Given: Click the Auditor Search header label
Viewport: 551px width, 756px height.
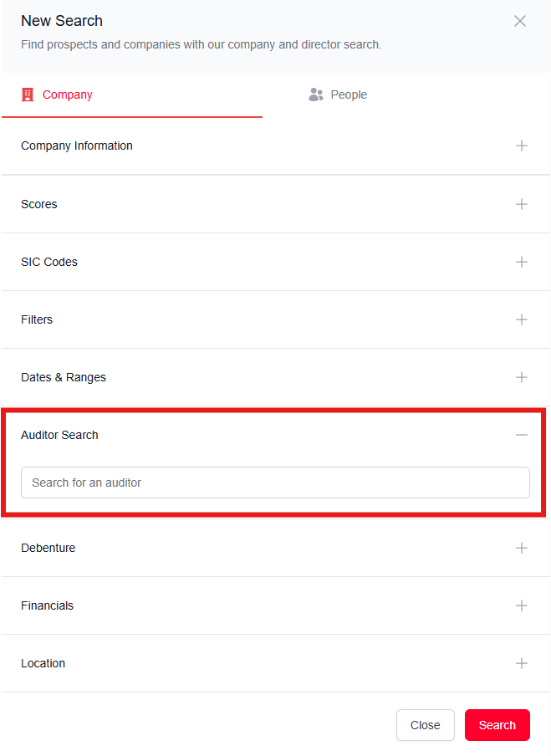Looking at the screenshot, I should (x=59, y=435).
